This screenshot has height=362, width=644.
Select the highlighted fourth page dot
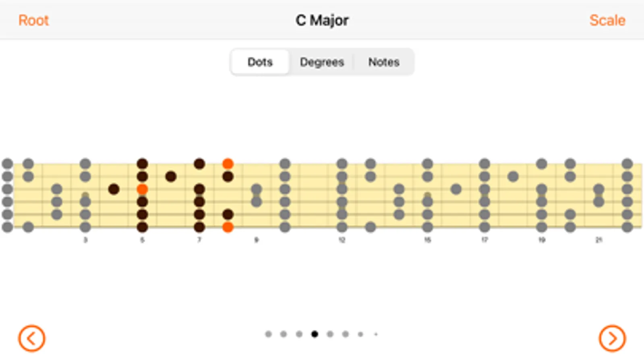pyautogui.click(x=315, y=334)
